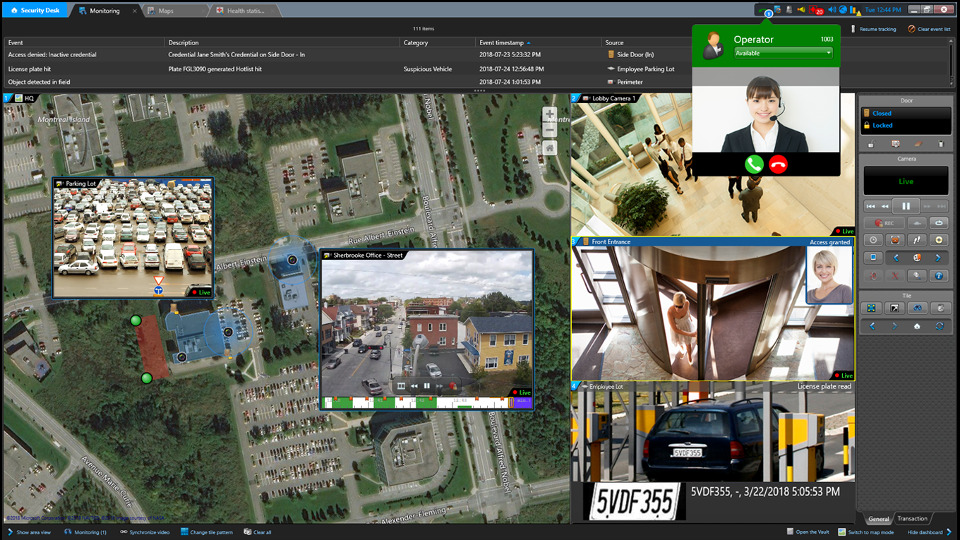Click Resume tracking
The height and width of the screenshot is (540, 960).
pyautogui.click(x=874, y=29)
